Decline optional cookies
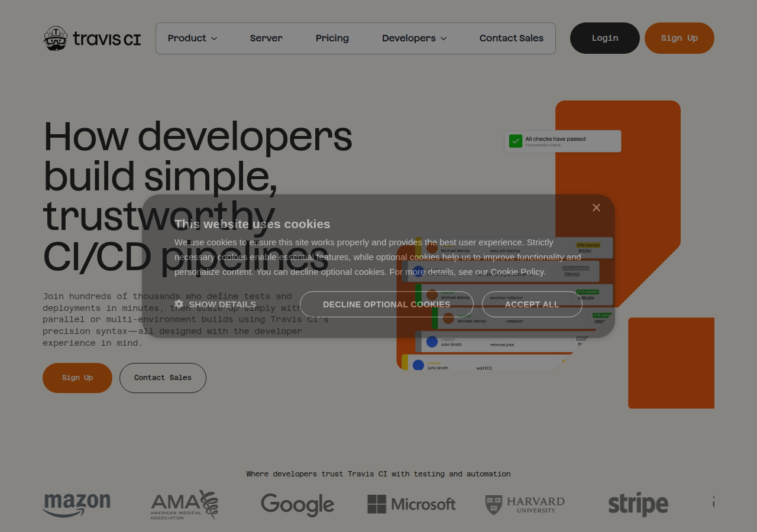 point(387,304)
